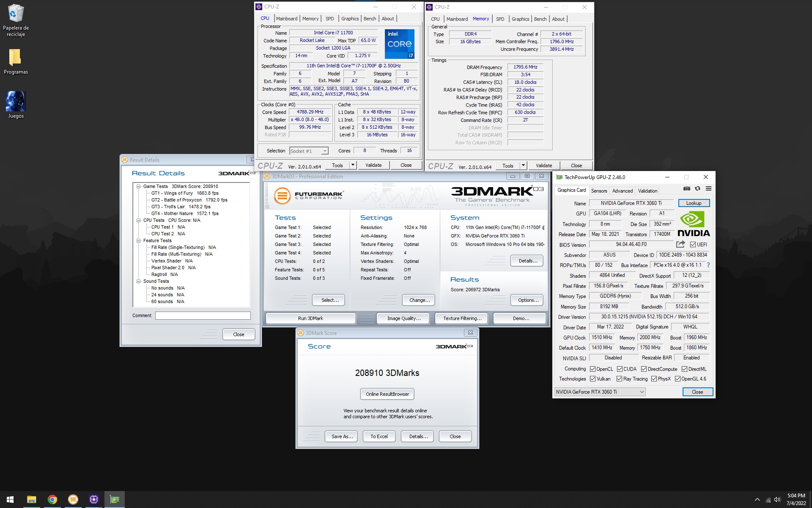This screenshot has width=812, height=508.
Task: Click Change... under Settings
Action: click(x=419, y=300)
